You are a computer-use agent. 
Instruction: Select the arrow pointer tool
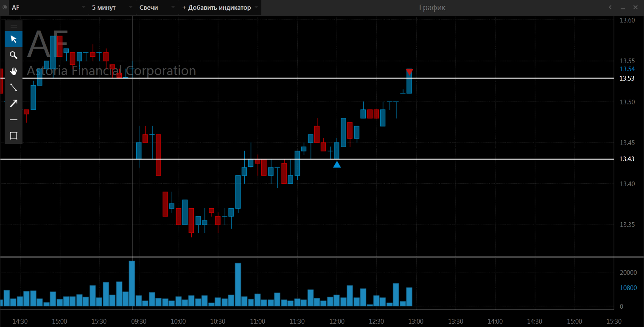click(x=14, y=39)
